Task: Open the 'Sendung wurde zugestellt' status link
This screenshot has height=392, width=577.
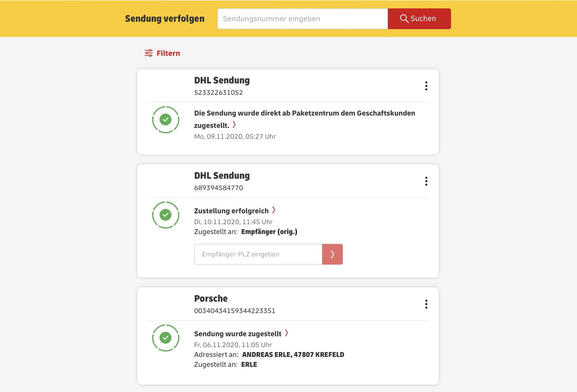Action: [x=238, y=334]
